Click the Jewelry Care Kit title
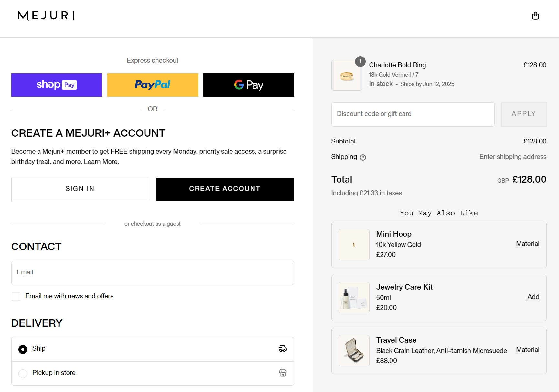The image size is (559, 392). [404, 287]
